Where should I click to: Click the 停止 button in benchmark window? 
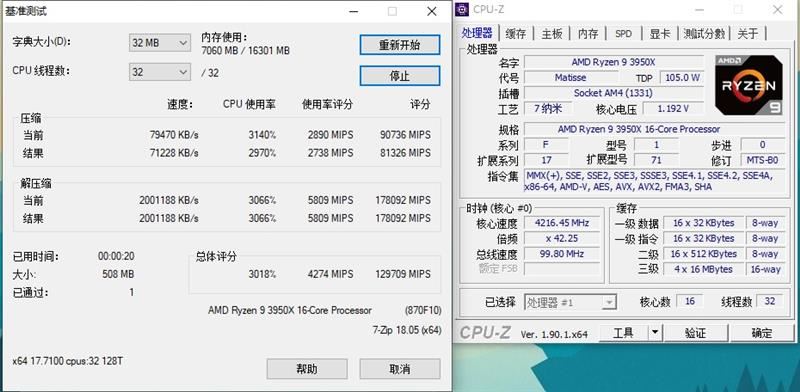399,76
